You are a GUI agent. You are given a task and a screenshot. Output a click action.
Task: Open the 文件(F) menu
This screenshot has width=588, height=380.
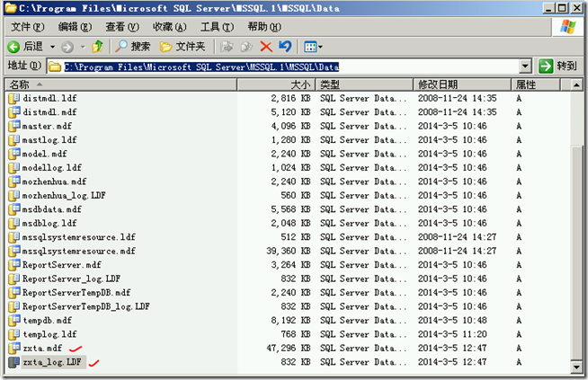27,27
